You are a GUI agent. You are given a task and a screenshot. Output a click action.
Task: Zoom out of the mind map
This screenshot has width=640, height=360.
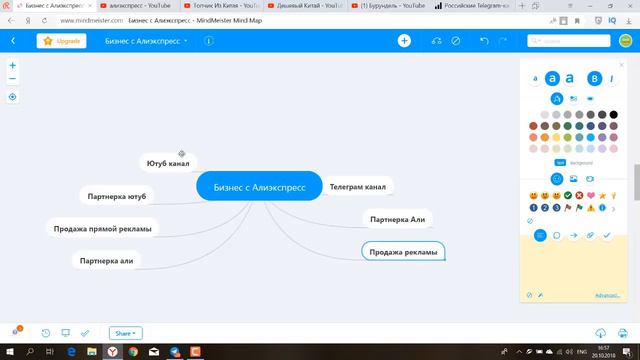pos(13,79)
